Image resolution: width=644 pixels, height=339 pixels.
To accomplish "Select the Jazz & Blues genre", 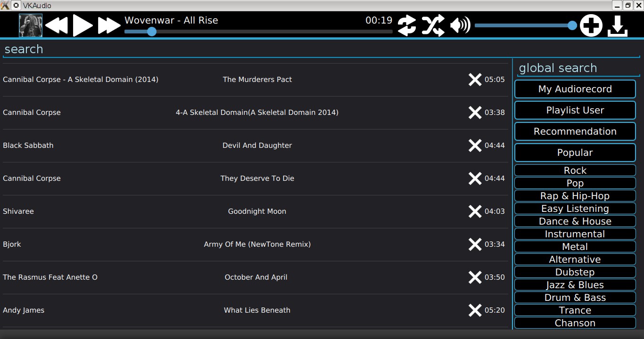I will pos(575,285).
